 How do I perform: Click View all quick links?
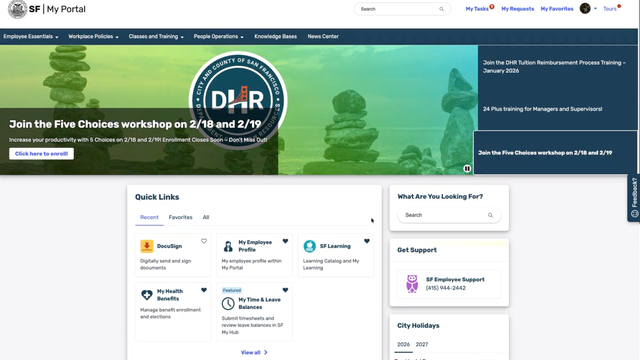tap(250, 352)
